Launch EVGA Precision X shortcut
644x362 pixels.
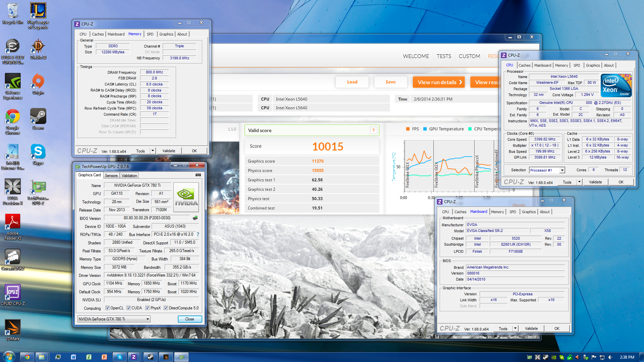pos(13,192)
